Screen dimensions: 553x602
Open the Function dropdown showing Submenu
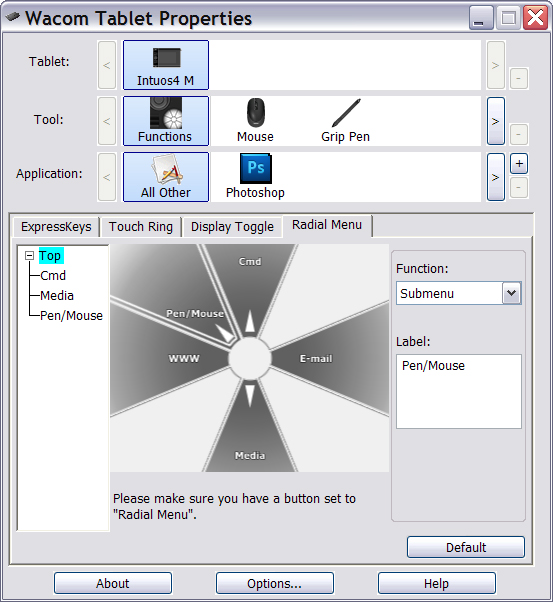(x=459, y=293)
